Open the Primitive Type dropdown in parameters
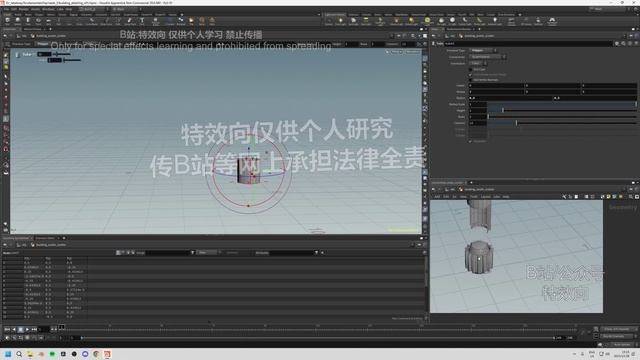 [483, 51]
